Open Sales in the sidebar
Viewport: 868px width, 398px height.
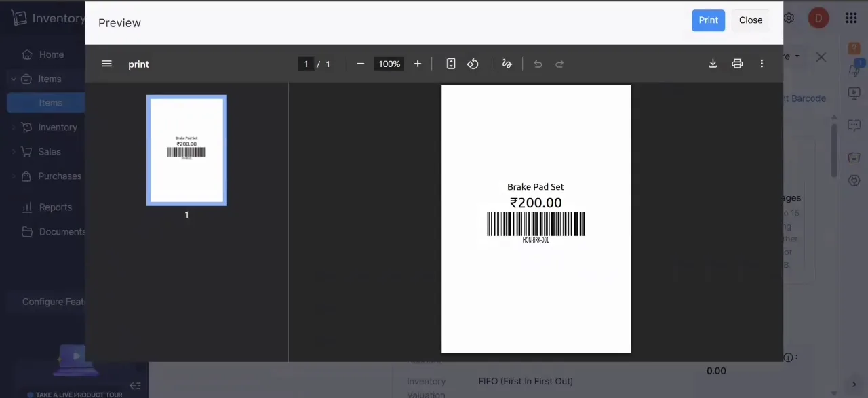tap(50, 152)
